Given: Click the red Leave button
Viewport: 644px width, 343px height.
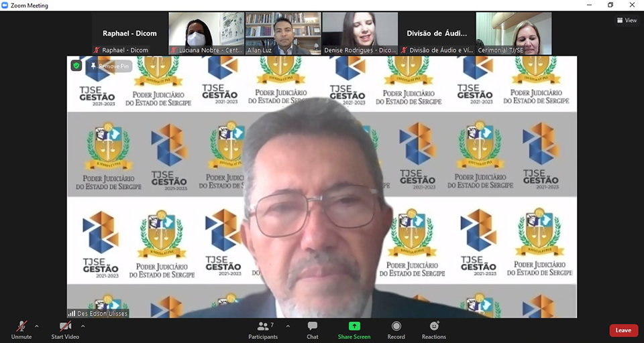Looking at the screenshot, I should point(623,330).
